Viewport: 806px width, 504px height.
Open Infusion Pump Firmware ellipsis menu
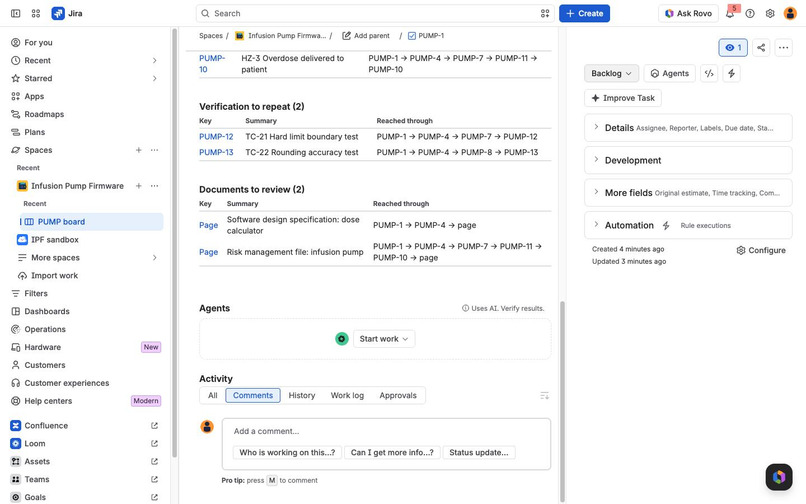click(154, 186)
